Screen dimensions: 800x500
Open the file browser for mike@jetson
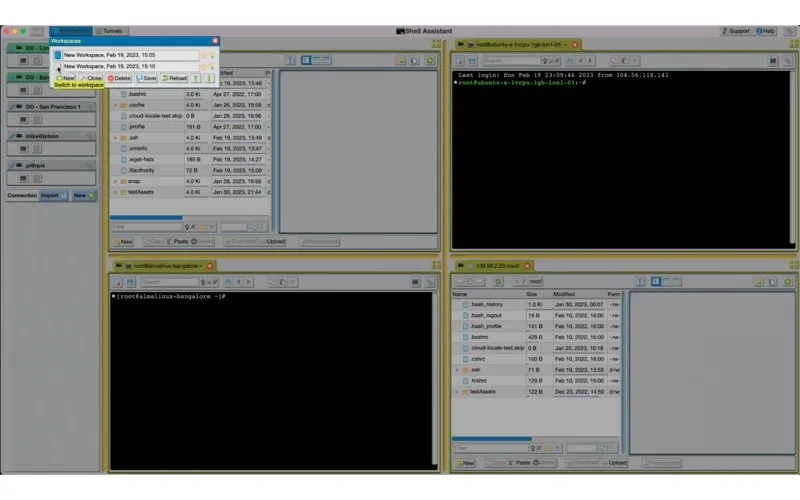[x=37, y=149]
